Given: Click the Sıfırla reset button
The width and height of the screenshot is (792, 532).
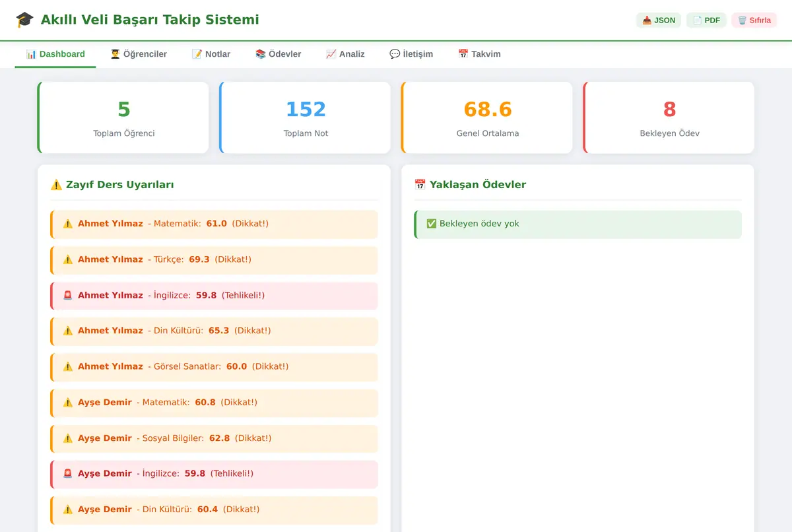Looking at the screenshot, I should (754, 20).
